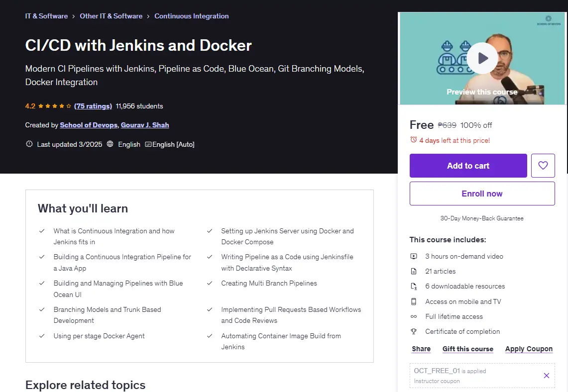Click the Enroll now button
The image size is (568, 392).
coord(482,194)
